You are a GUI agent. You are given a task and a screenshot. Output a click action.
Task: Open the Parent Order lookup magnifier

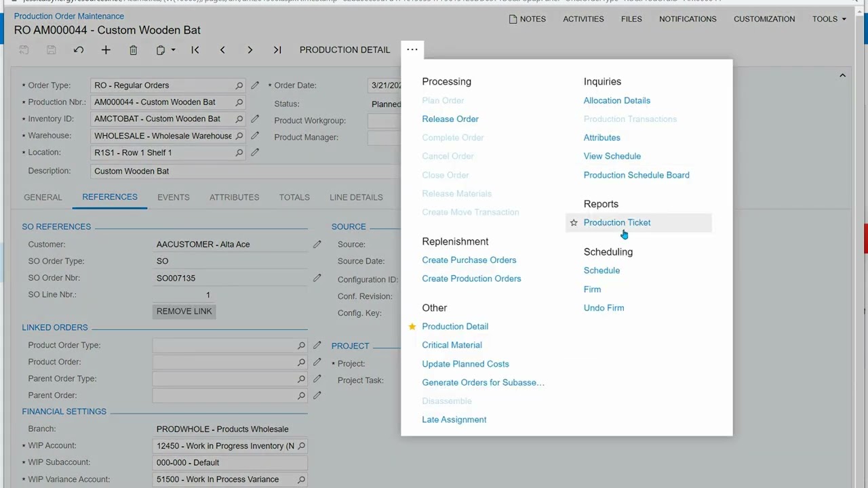tap(301, 395)
